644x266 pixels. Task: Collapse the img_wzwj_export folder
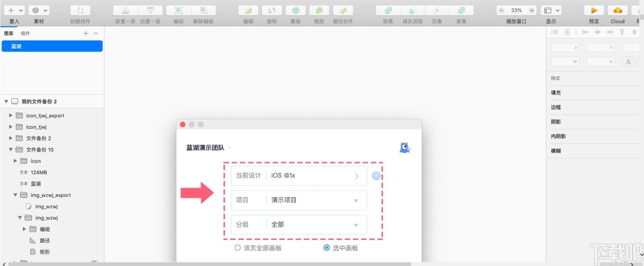tap(15, 195)
